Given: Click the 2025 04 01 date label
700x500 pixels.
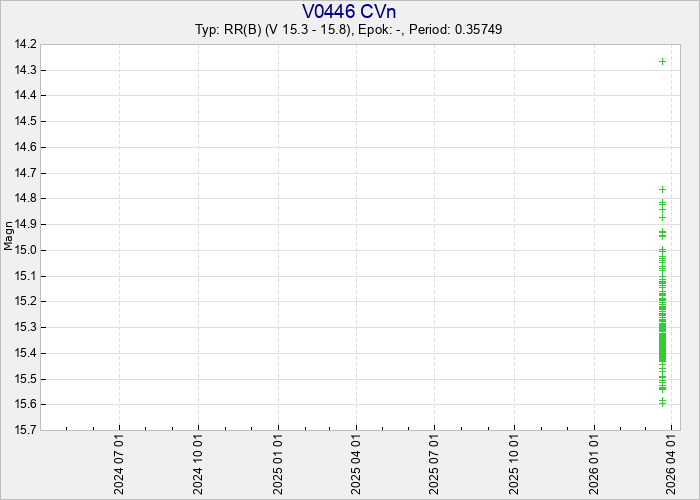Looking at the screenshot, I should point(357,462).
